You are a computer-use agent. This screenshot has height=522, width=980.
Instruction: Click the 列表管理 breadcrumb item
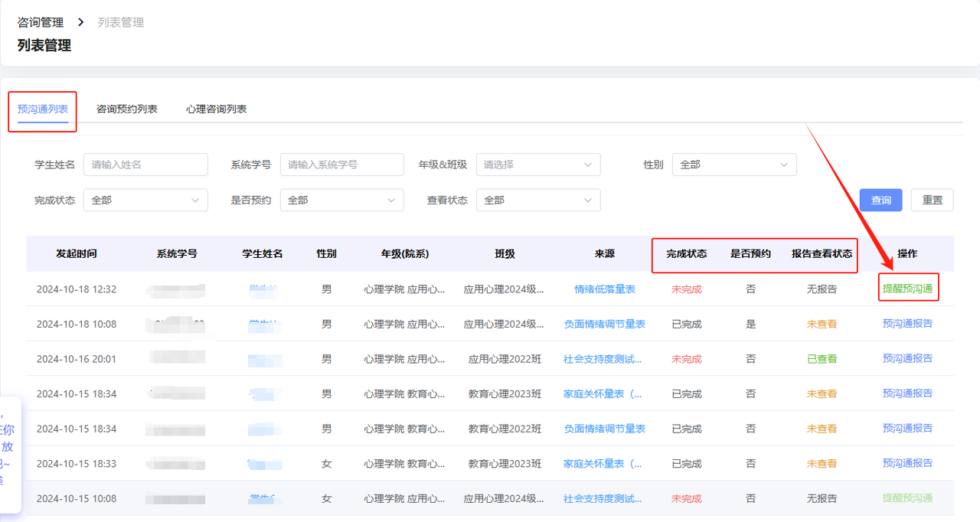[x=121, y=23]
